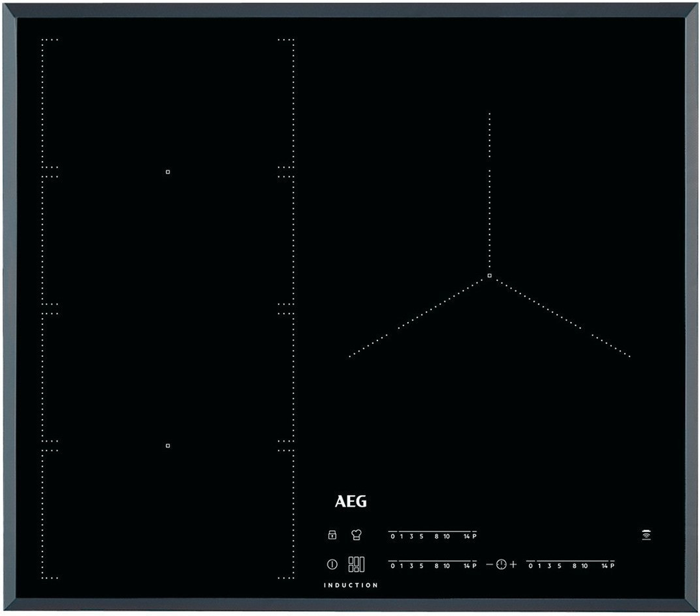Tap the upper-left flex zone center marker
Screen dimensions: 700x616
[167, 172]
